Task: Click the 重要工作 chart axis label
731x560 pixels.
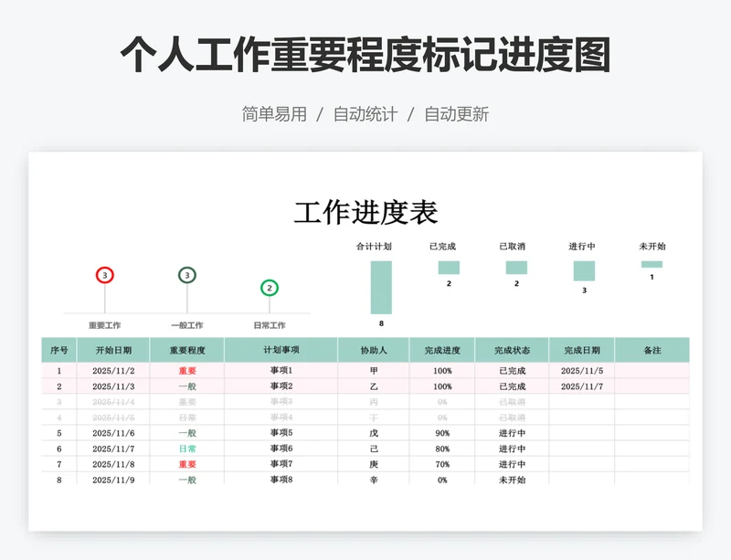Action: pos(105,325)
